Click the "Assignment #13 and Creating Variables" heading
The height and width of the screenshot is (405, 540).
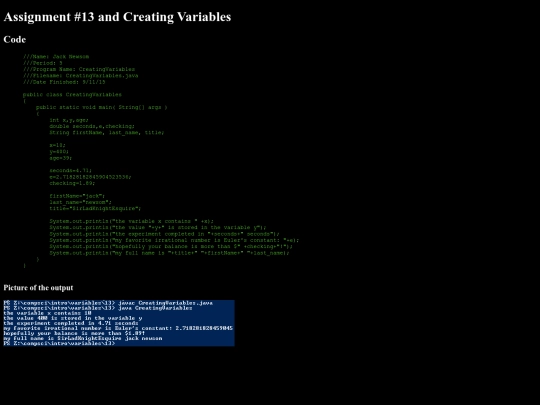117,17
